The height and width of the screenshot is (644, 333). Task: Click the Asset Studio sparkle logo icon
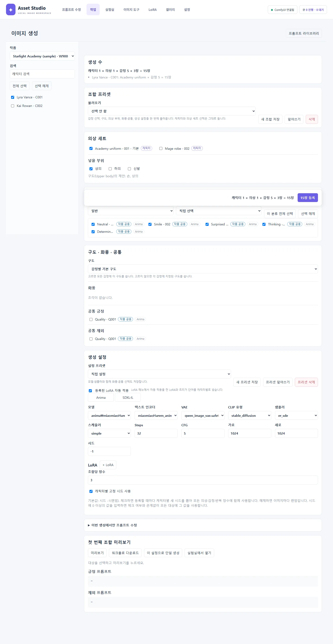click(11, 9)
